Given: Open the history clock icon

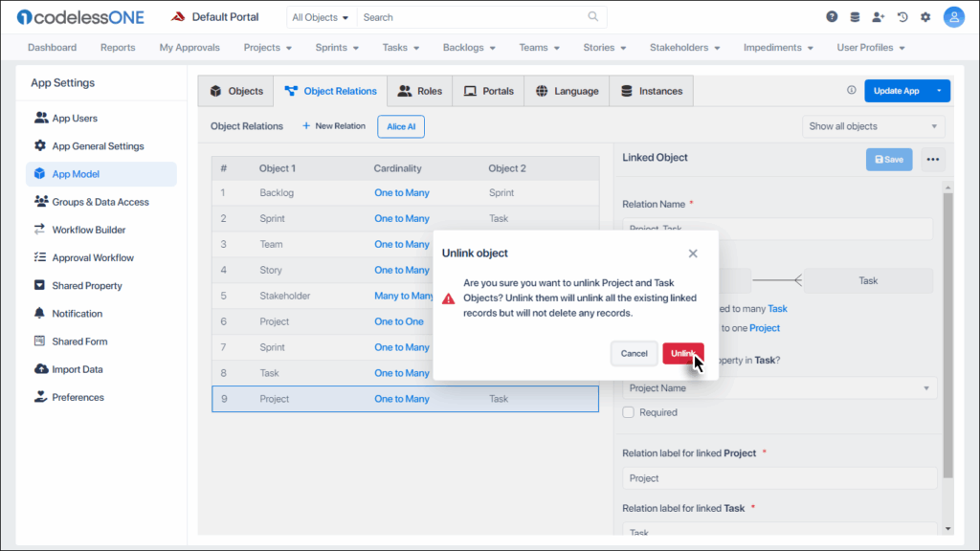Looking at the screenshot, I should 902,17.
